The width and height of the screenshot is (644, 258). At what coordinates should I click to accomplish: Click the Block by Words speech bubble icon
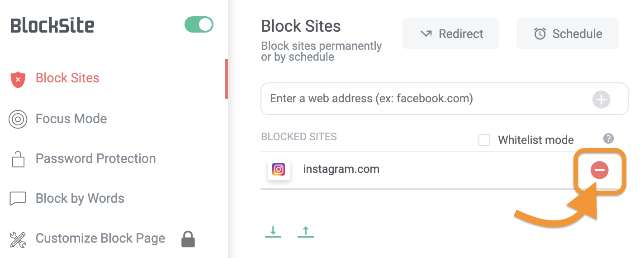click(x=18, y=199)
